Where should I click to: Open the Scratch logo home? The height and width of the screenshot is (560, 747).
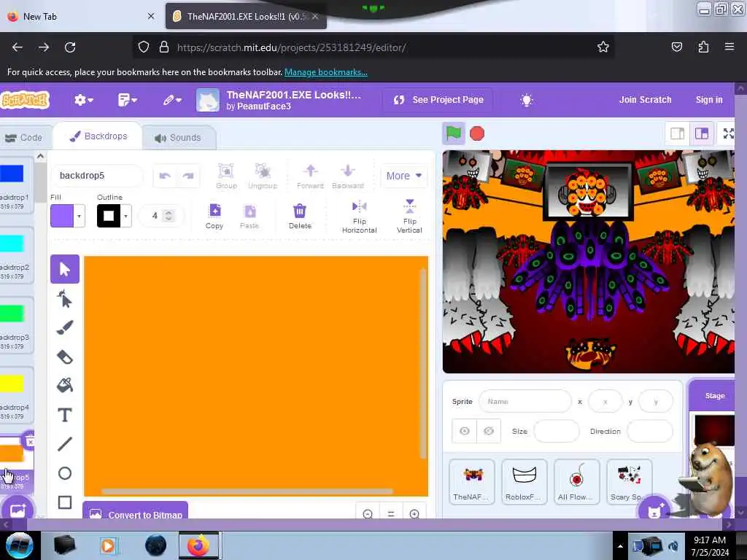26,100
